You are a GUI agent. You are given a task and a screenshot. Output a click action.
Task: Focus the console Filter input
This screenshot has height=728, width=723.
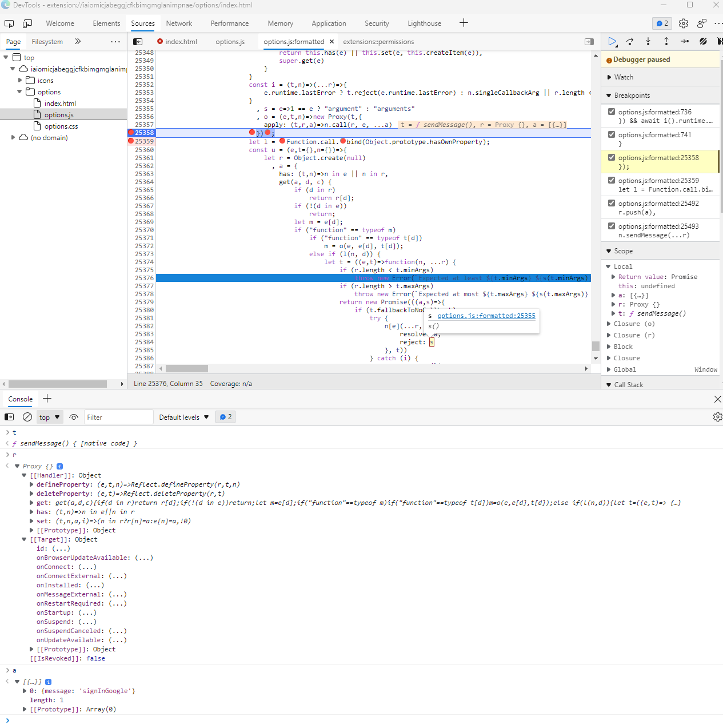click(x=119, y=417)
